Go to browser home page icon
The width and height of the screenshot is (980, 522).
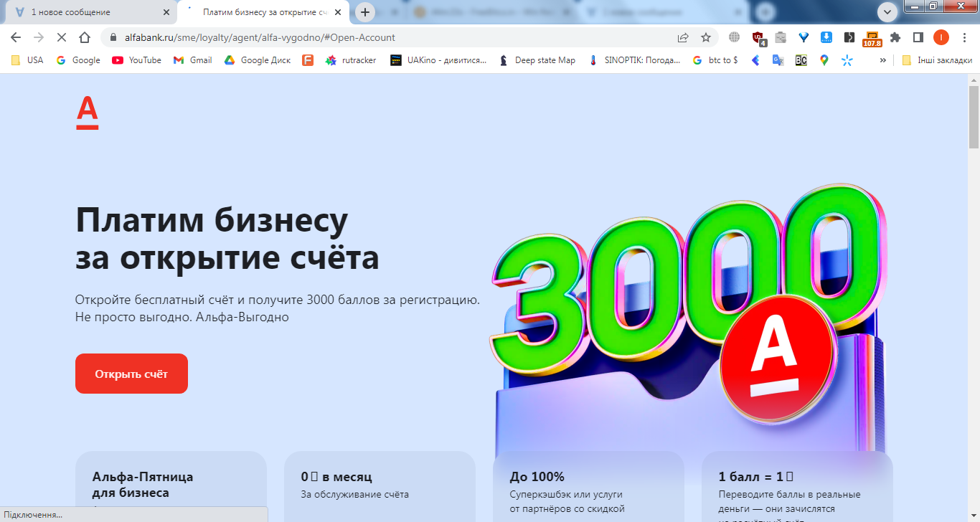pos(85,37)
